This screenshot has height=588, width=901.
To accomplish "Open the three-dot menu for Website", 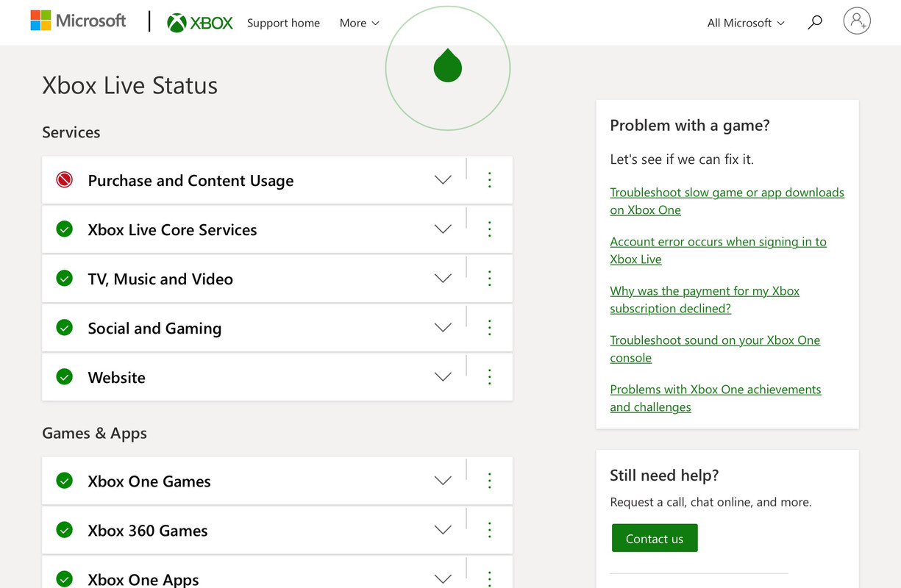I will click(x=490, y=377).
